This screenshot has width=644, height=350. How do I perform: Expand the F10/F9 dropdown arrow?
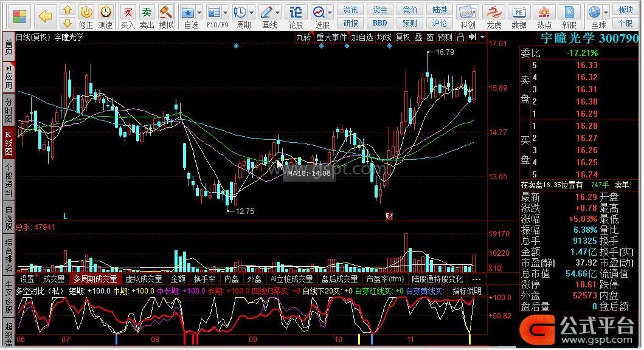click(225, 13)
